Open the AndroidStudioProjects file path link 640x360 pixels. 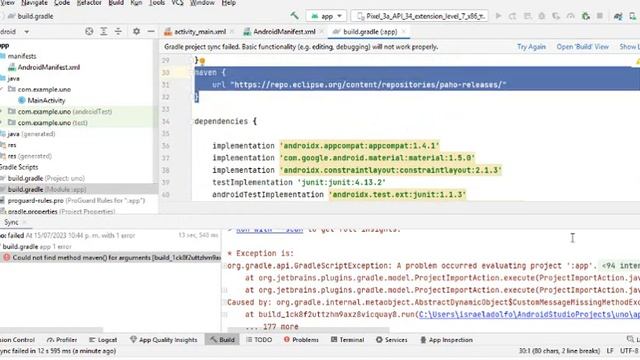[529, 314]
